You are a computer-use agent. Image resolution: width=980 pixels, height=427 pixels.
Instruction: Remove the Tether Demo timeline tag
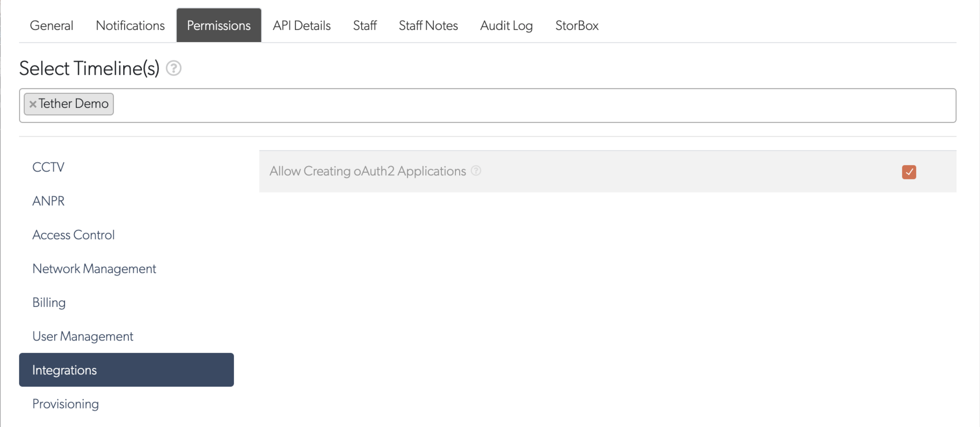tap(33, 104)
